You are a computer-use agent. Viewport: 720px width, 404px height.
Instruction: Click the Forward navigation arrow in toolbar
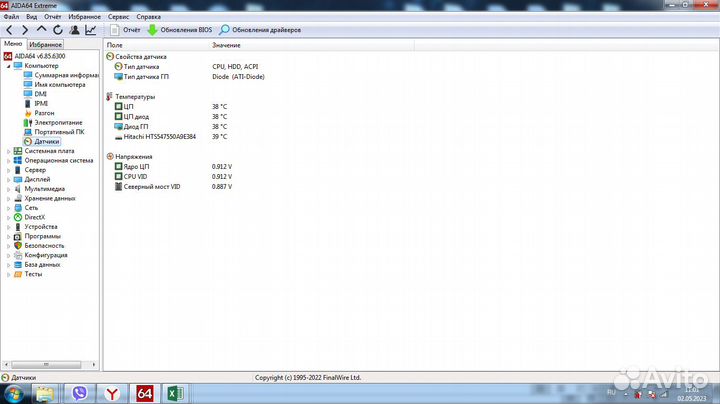tap(25, 30)
